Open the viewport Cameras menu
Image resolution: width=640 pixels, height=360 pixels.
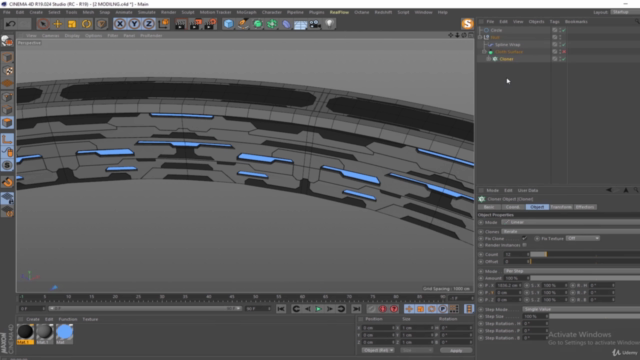51,36
